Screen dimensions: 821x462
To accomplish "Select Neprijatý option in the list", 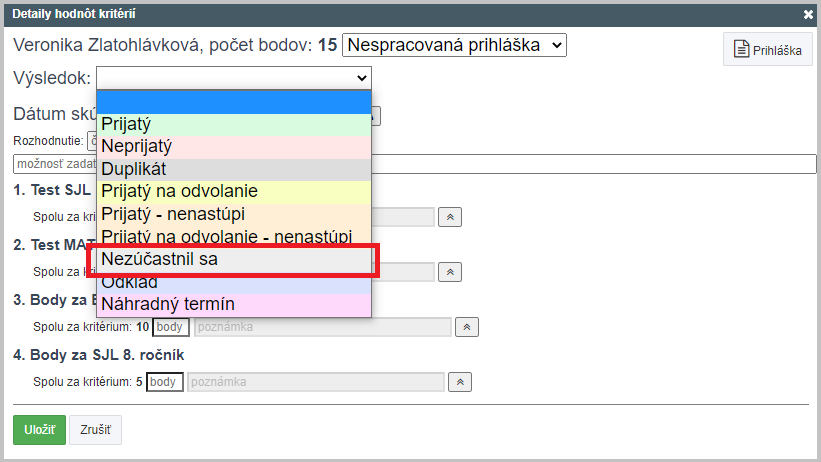I will coord(234,147).
